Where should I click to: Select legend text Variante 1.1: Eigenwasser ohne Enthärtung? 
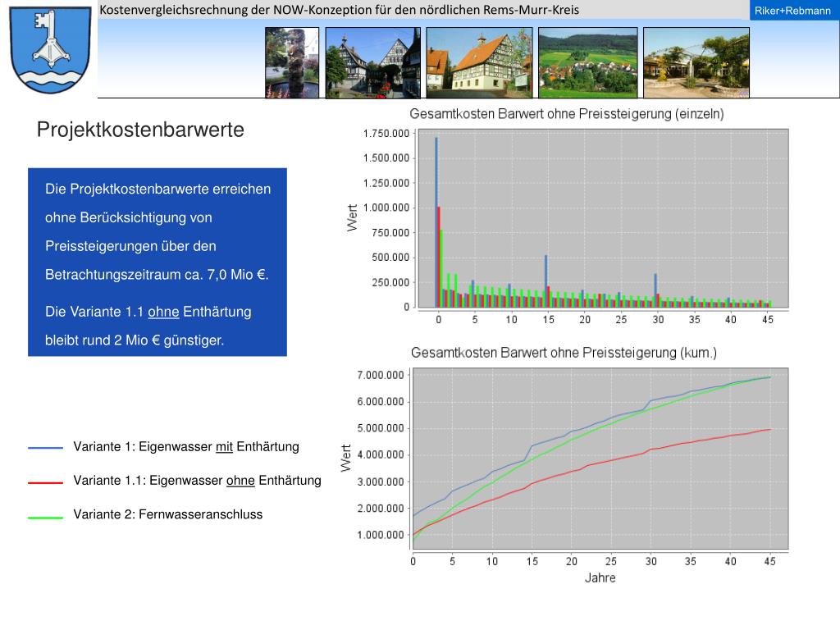tap(197, 481)
